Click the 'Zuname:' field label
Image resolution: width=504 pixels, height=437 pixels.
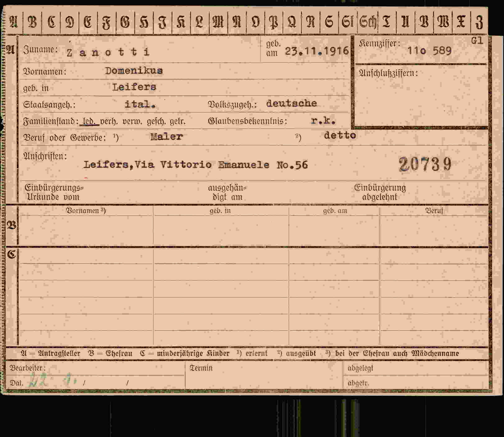click(x=40, y=49)
